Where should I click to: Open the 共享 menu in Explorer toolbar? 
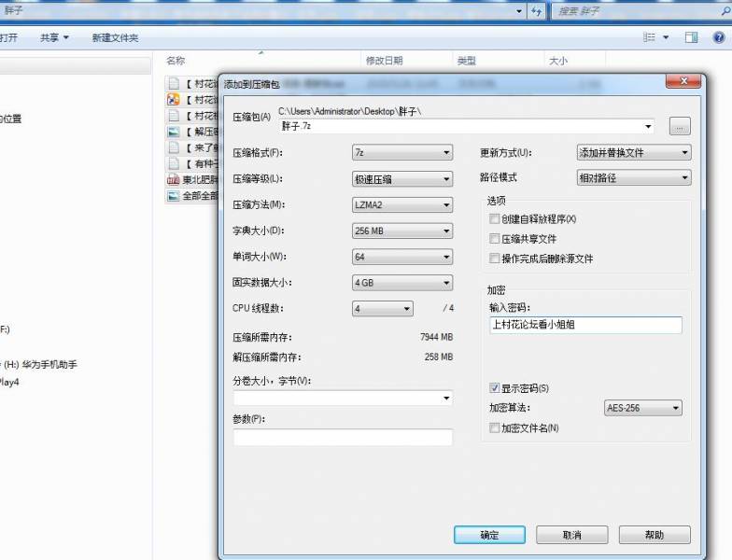pos(54,37)
